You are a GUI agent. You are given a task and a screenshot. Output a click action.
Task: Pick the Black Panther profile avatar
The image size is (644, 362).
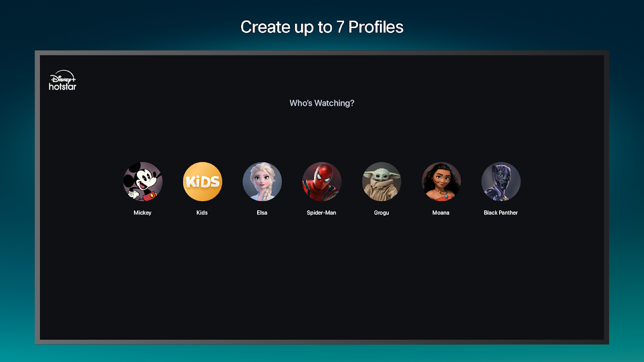[x=501, y=182]
